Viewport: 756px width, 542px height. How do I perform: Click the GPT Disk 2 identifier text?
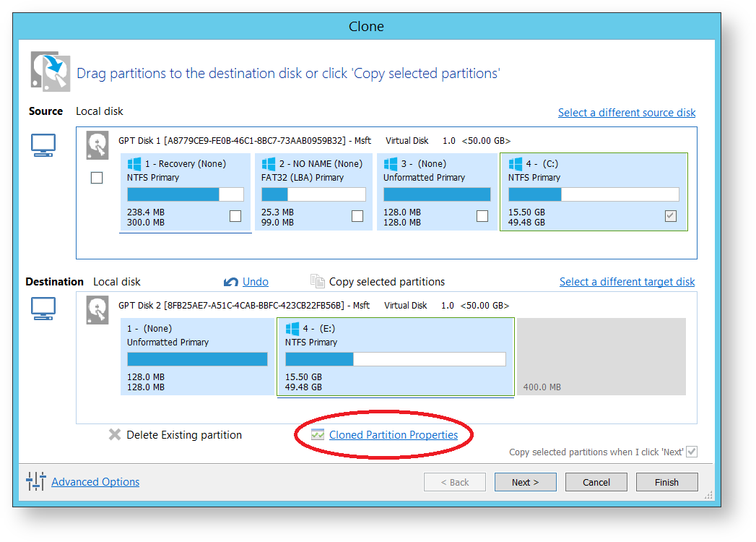tap(314, 306)
